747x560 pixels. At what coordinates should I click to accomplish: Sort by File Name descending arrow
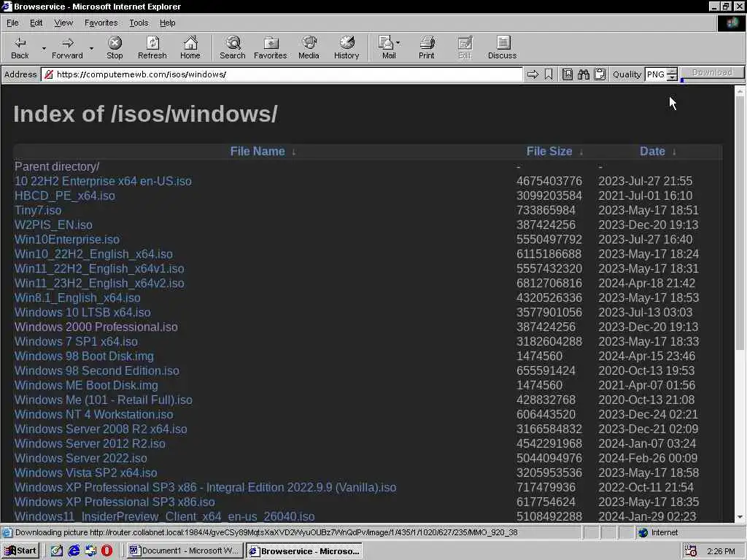tap(294, 152)
